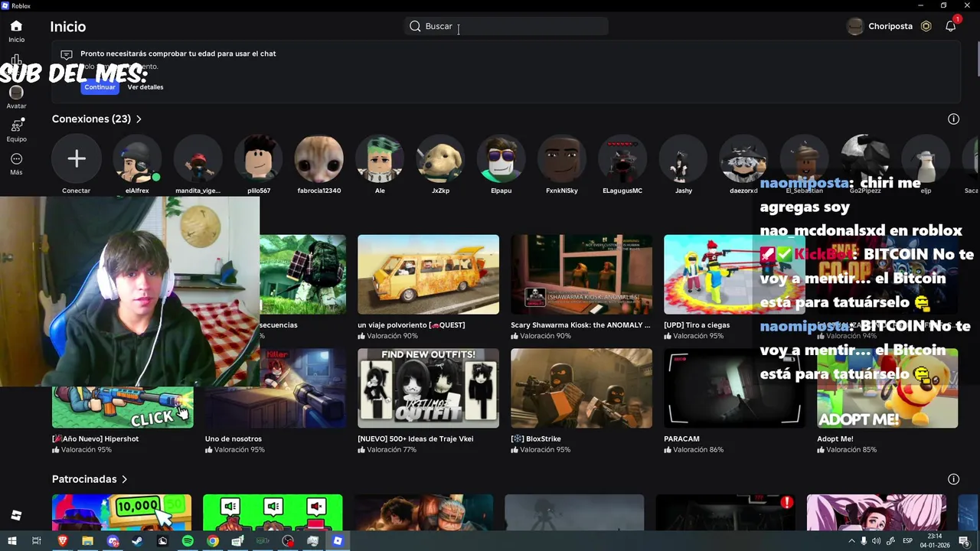Expand the Conexiones (23) chevron
The image size is (980, 551).
139,119
